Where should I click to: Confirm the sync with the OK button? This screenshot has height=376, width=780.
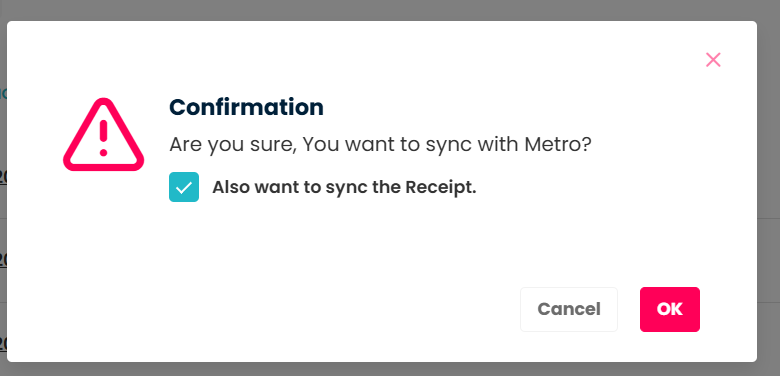(670, 309)
